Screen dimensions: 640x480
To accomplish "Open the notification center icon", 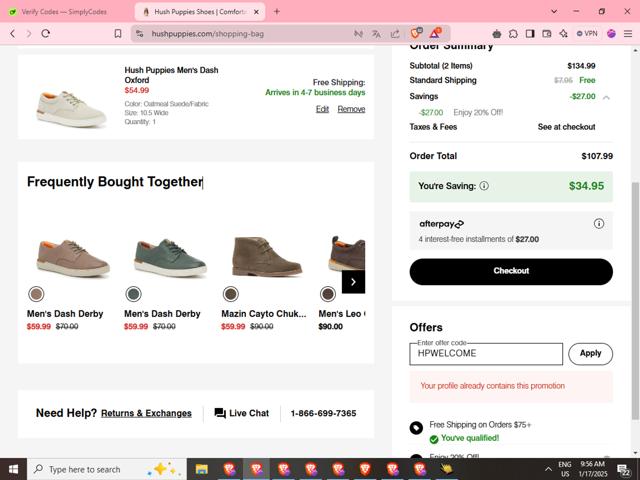I will pyautogui.click(x=623, y=470).
